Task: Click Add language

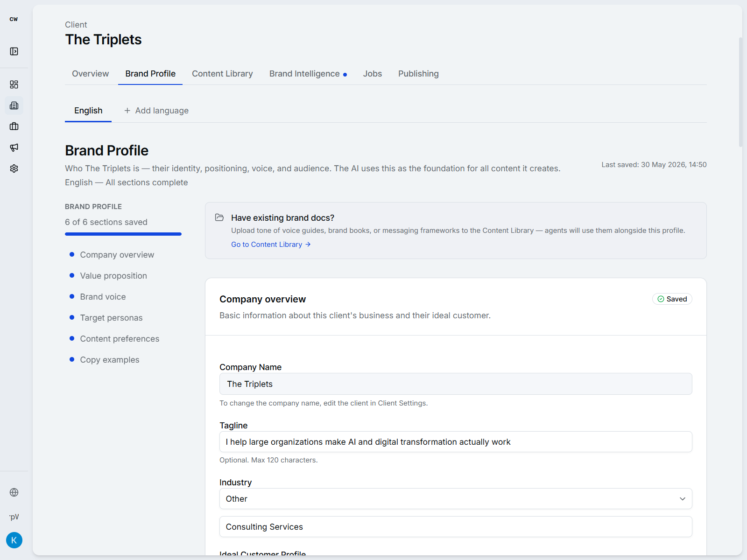Action: (x=156, y=111)
